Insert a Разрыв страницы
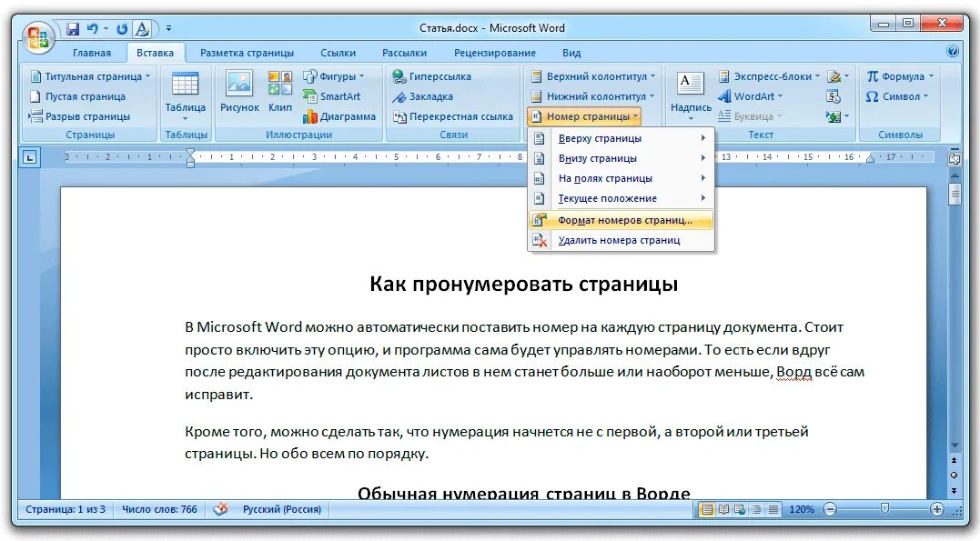 click(80, 116)
